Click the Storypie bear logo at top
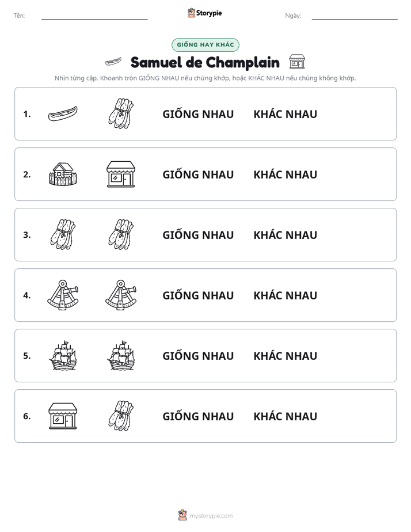This screenshot has height=532, width=411. pos(191,13)
